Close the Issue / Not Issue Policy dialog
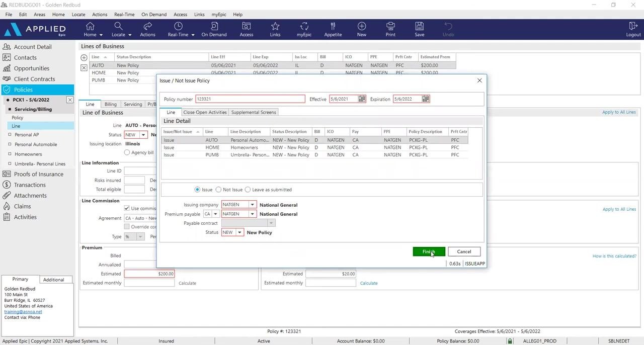644x345 pixels. (x=479, y=80)
